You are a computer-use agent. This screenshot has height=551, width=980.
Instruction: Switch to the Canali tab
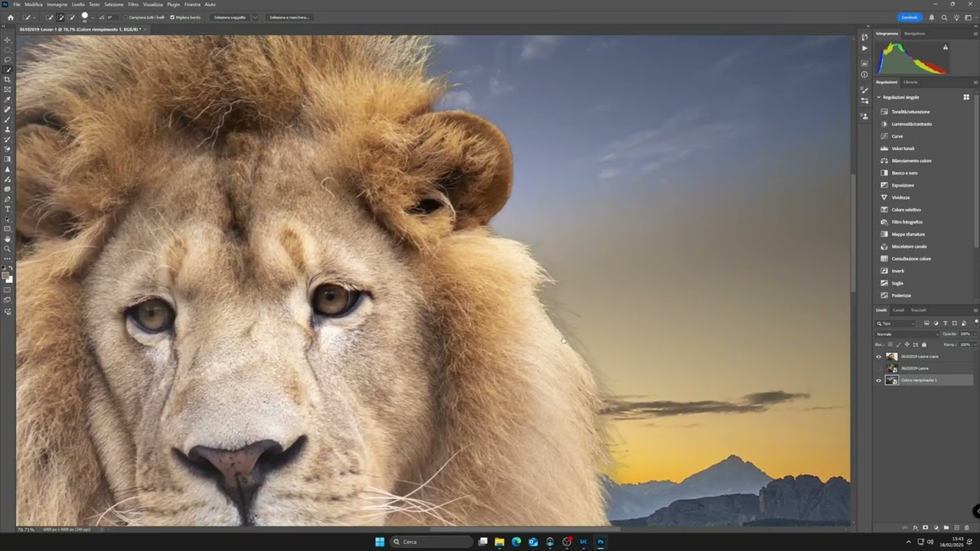(x=898, y=310)
